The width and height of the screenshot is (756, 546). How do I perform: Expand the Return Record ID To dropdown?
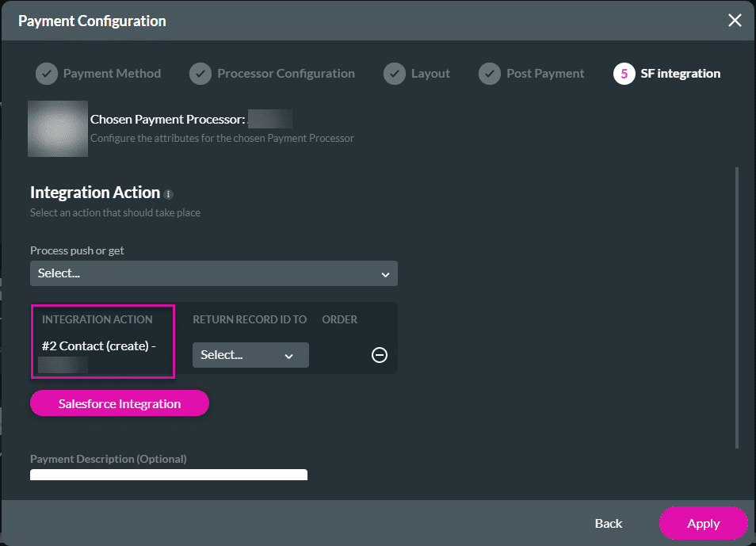point(250,355)
